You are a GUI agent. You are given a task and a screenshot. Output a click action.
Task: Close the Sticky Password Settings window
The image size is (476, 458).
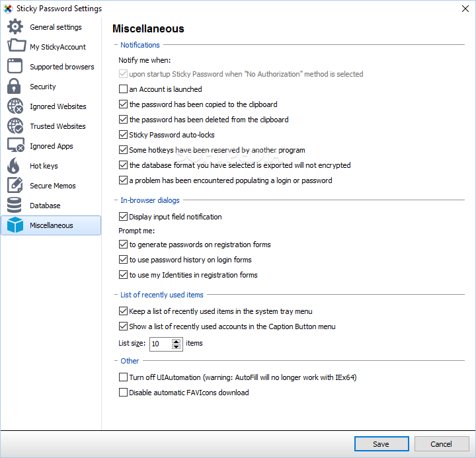point(465,9)
